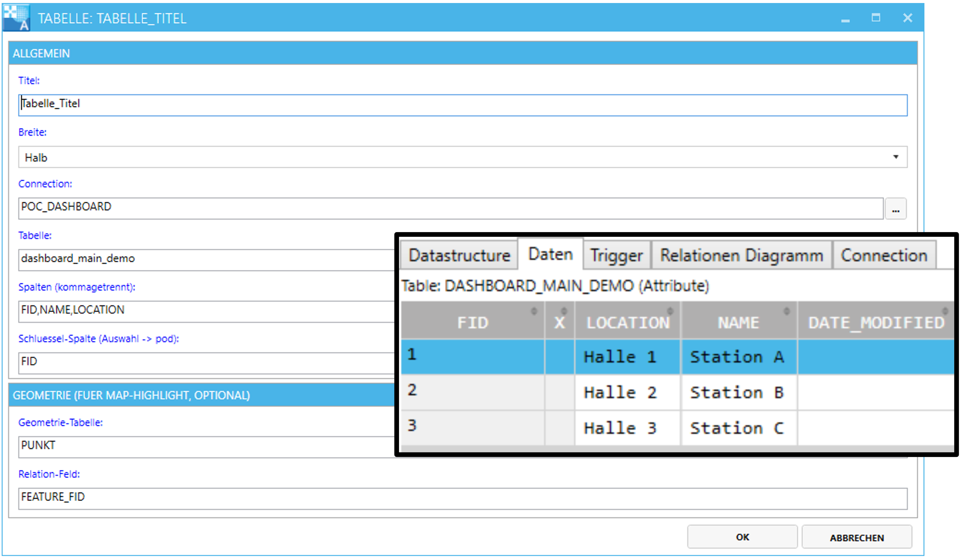Click the Halle 1 cell

pyautogui.click(x=627, y=357)
